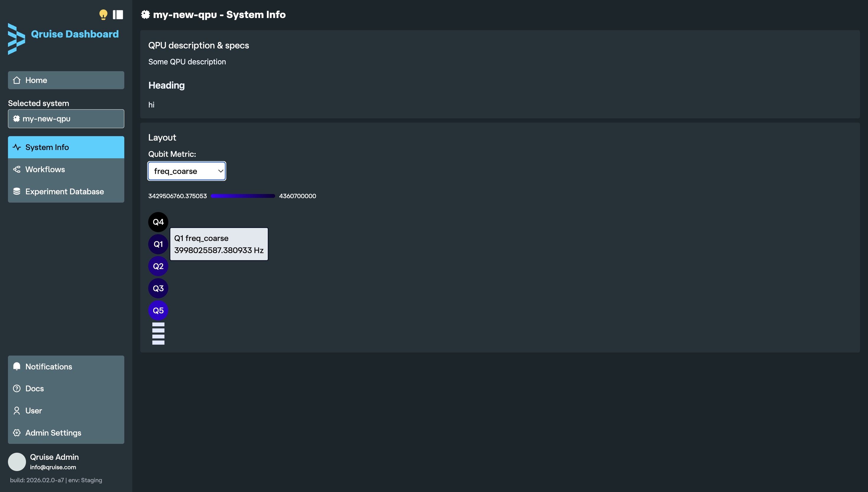Viewport: 868px width, 492px height.
Task: Click the Qruise Admin profile avatar
Action: tap(17, 462)
